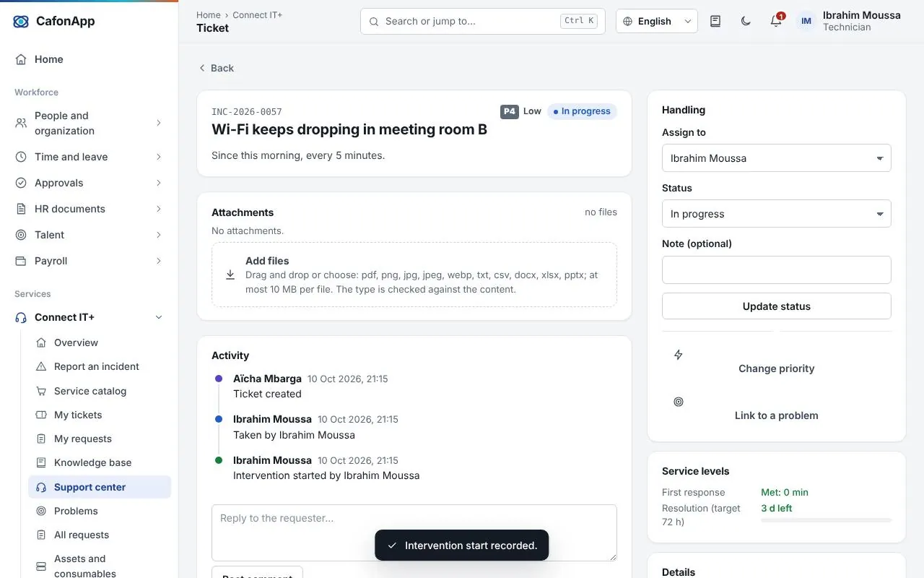
Task: Open the notifications bell
Action: (776, 21)
